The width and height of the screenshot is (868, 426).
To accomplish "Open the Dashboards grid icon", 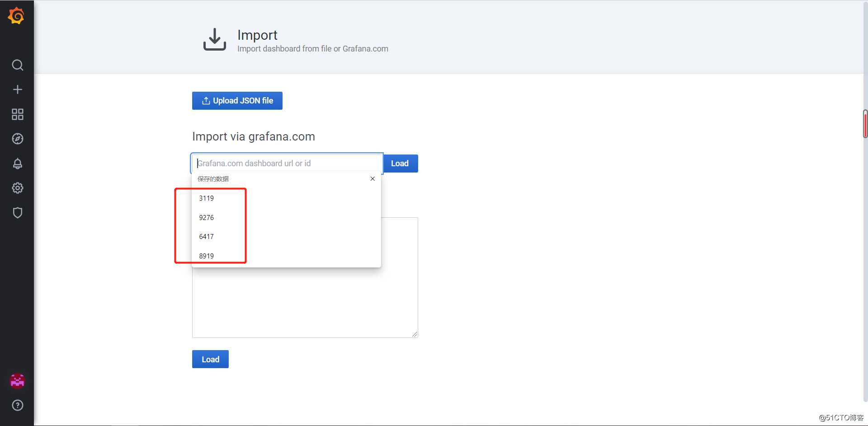I will click(17, 114).
